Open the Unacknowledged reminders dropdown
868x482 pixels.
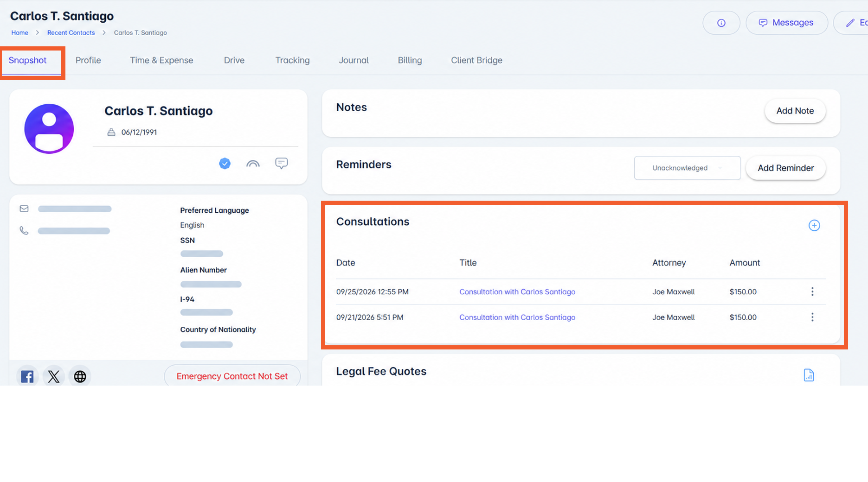pyautogui.click(x=687, y=168)
